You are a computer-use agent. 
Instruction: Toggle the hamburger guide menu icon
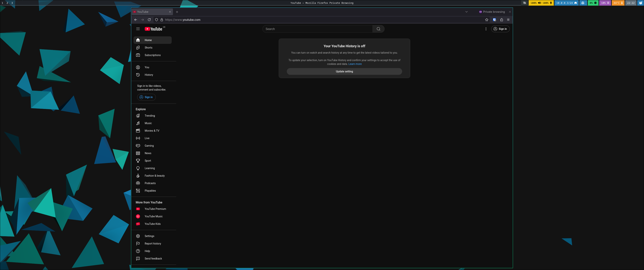138,29
